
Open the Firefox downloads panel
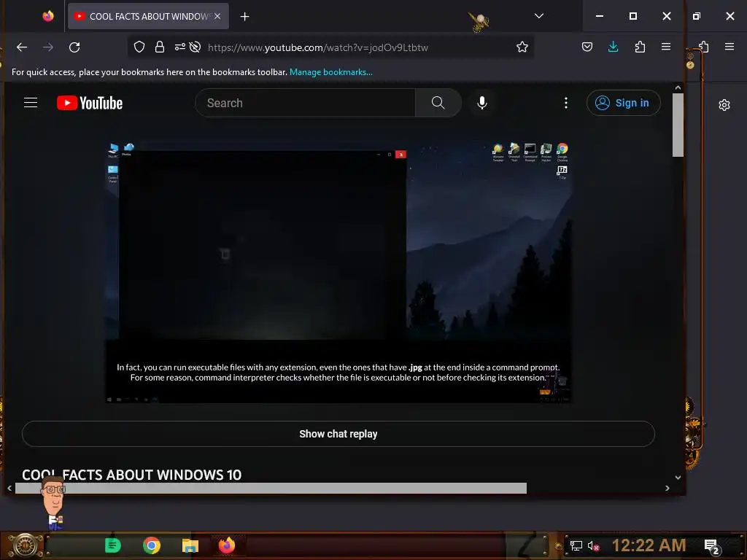pos(613,47)
